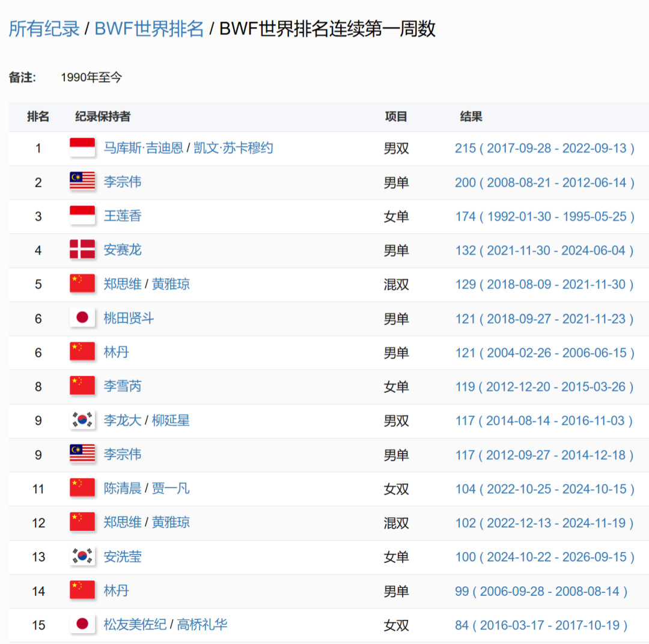Open result 117 (2012-09-27 - 2014-12-18)
The image size is (649, 644).
click(x=544, y=454)
